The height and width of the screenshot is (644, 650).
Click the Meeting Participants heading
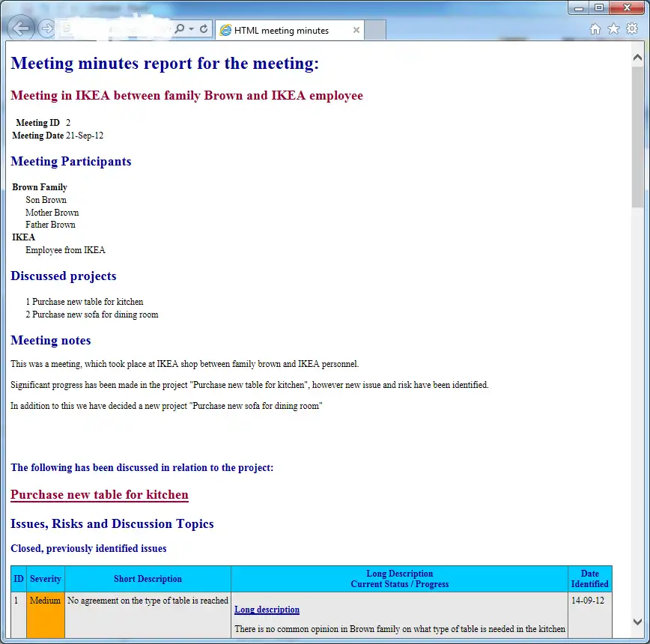point(71,161)
